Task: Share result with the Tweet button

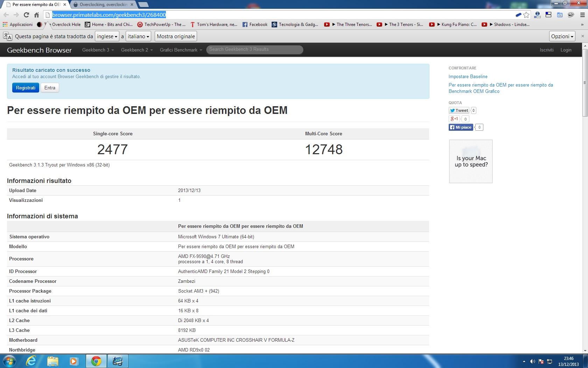Action: click(x=459, y=110)
